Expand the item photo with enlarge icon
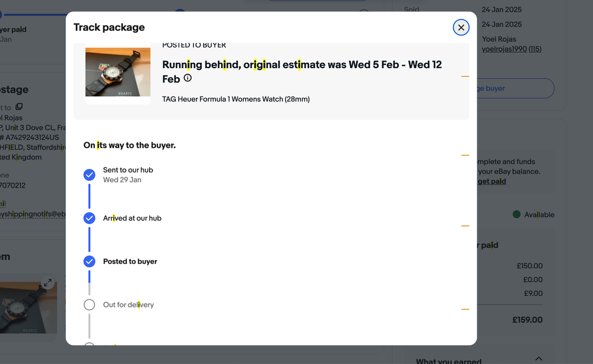 pyautogui.click(x=47, y=283)
